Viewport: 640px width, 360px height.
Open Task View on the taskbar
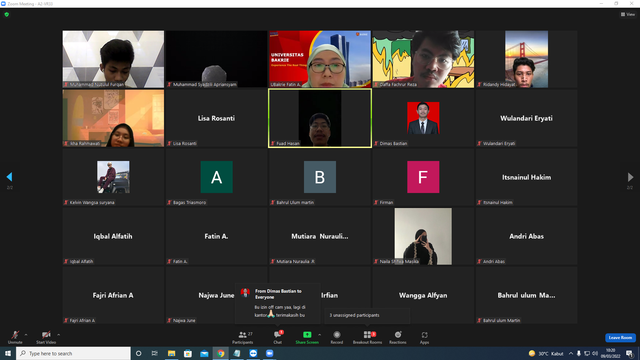pos(155,353)
